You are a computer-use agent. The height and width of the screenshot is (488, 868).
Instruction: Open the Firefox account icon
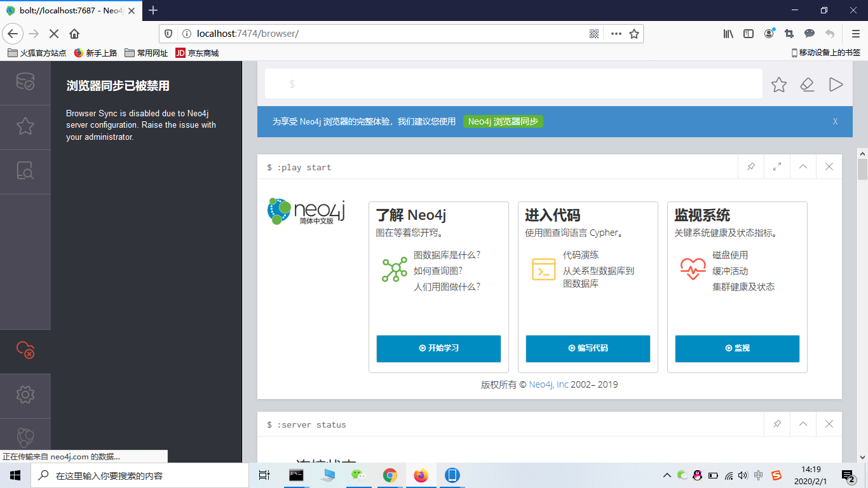770,33
